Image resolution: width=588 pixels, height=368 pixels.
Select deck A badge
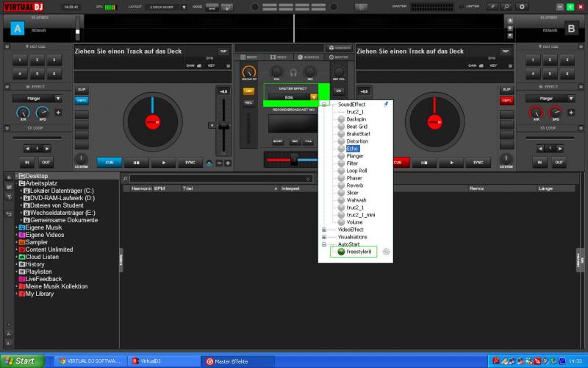17,29
